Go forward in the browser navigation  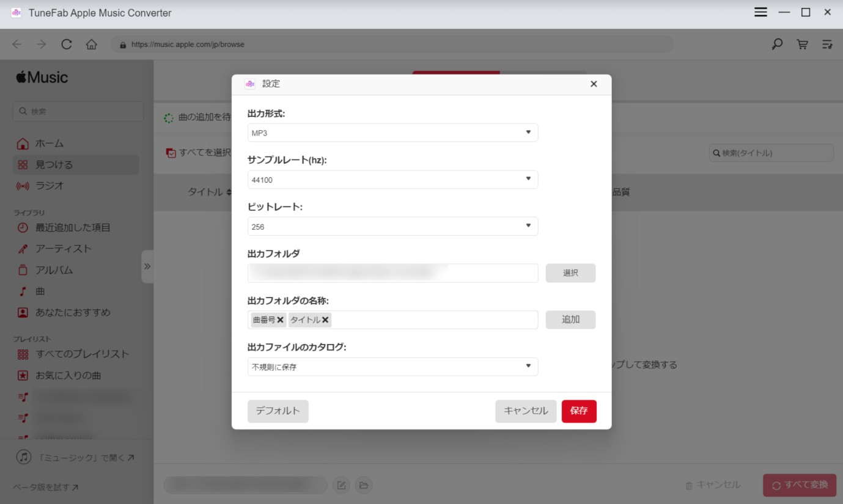click(x=41, y=45)
